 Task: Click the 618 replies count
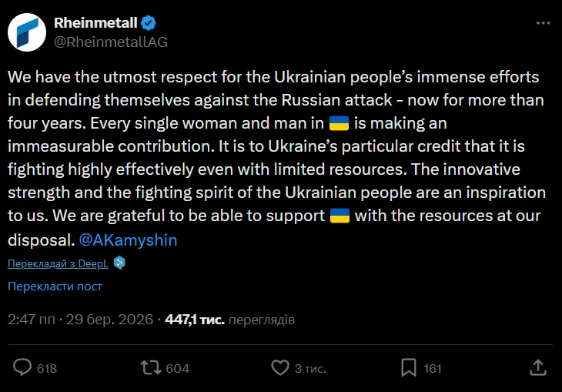pyautogui.click(x=47, y=368)
